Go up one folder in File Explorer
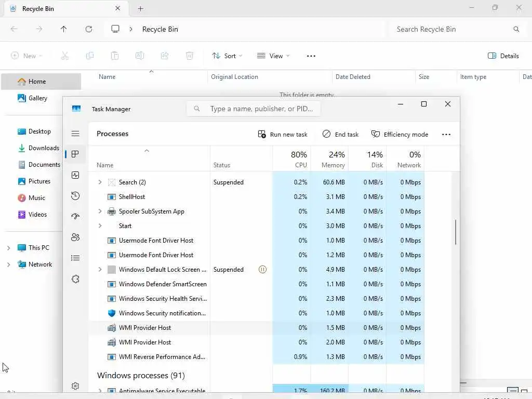 pyautogui.click(x=64, y=29)
